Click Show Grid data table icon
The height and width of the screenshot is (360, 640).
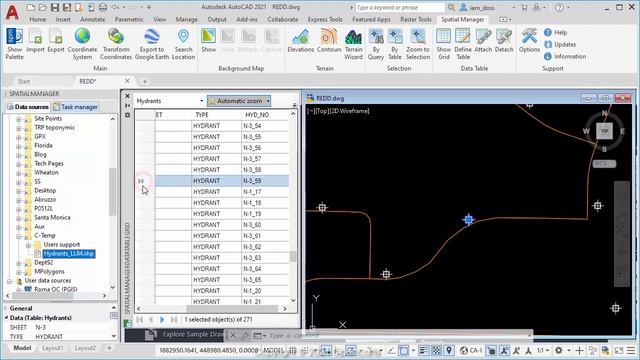pos(443,44)
